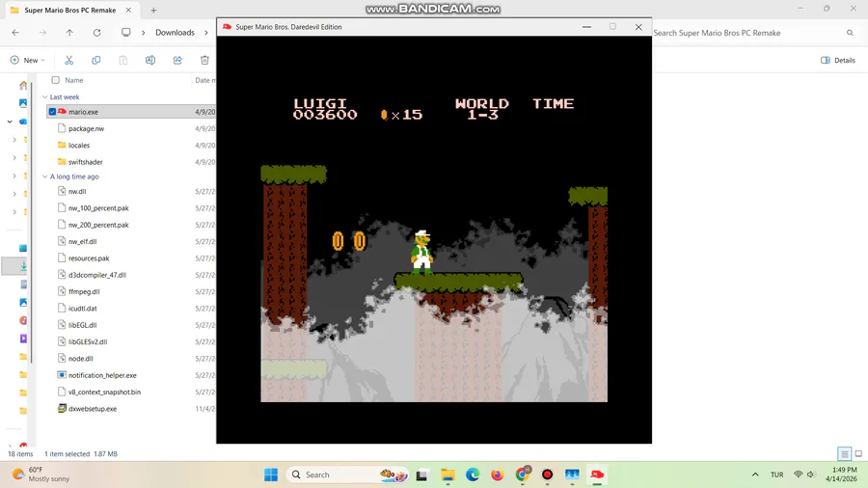This screenshot has height=488, width=868.
Task: Select the dxwebsetup.exe file
Action: (93, 408)
